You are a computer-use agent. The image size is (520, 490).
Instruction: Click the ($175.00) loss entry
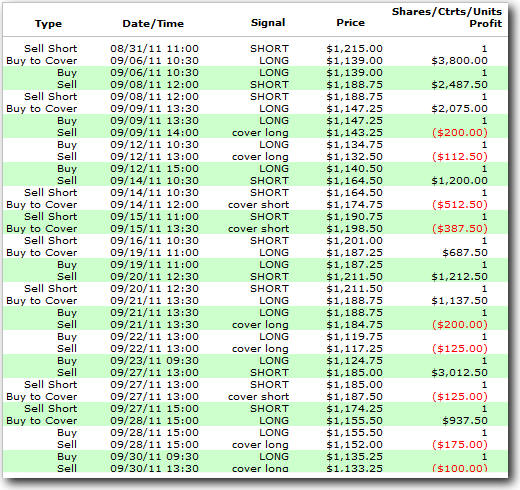(x=460, y=445)
